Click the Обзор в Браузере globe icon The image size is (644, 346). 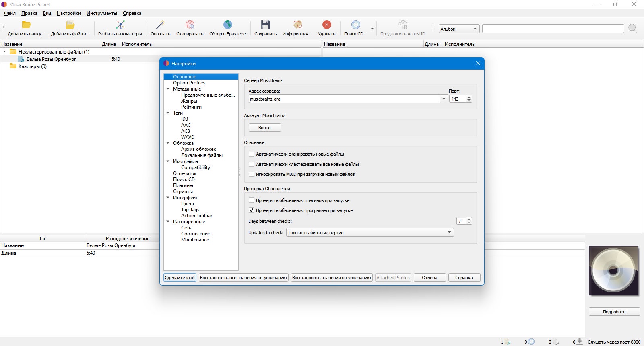(x=227, y=25)
